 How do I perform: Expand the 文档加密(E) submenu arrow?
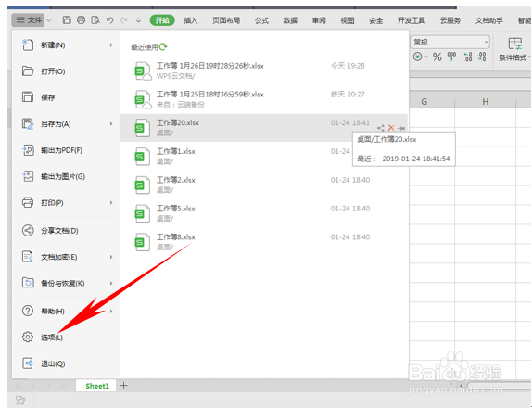click(x=111, y=257)
